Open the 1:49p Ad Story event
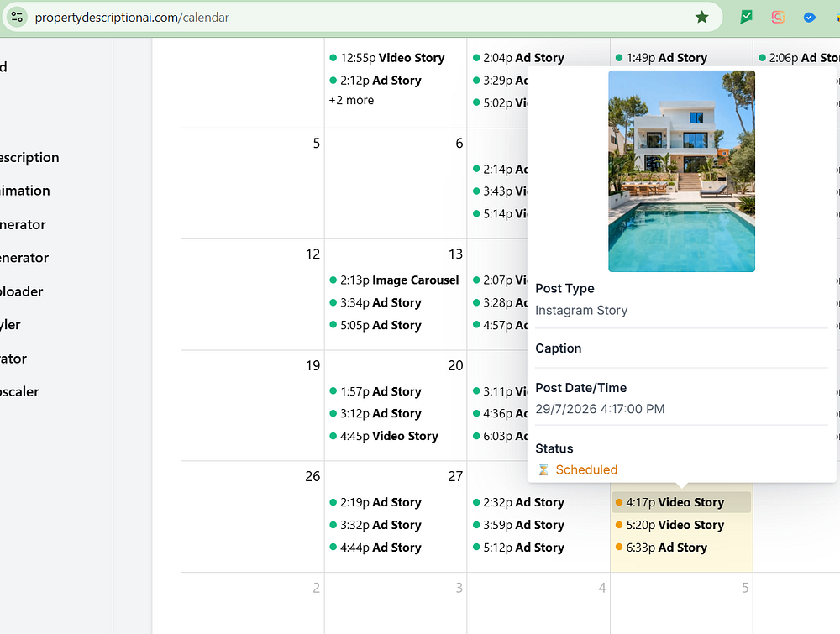Viewport: 840px width, 634px height. pyautogui.click(x=681, y=58)
